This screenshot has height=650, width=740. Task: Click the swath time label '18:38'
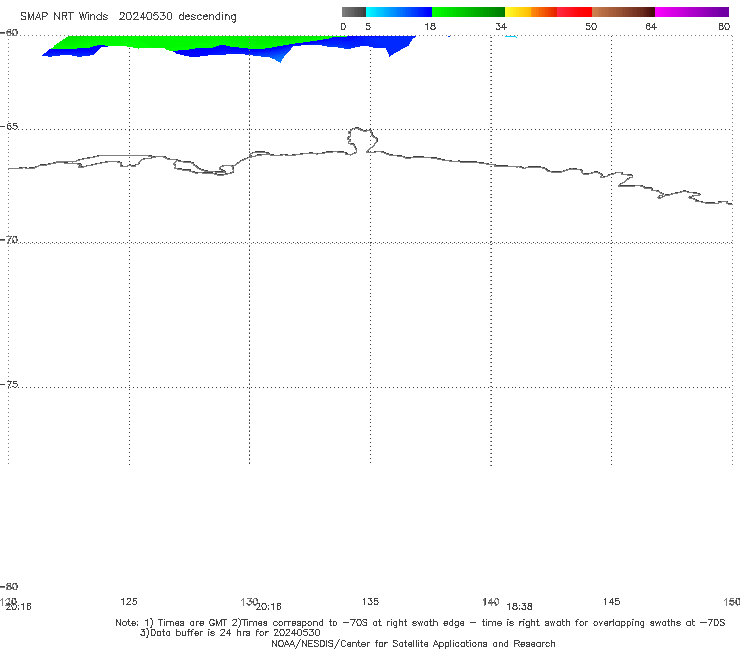tap(519, 607)
